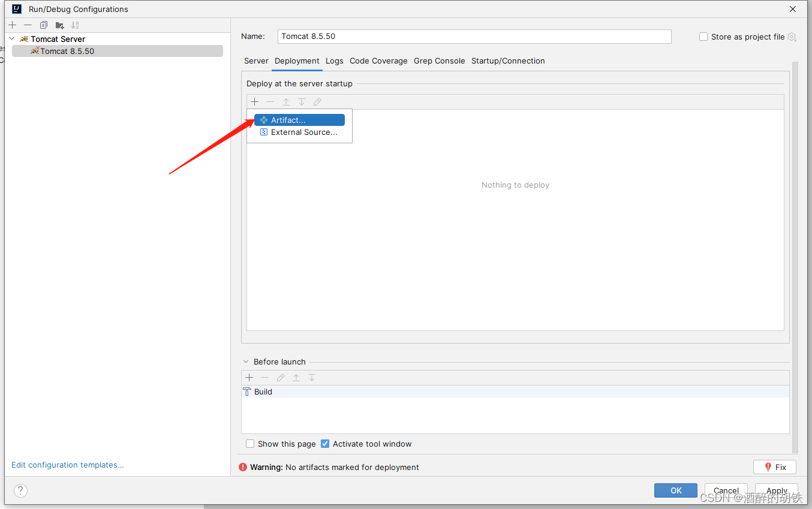The height and width of the screenshot is (509, 812).
Task: Select Tomcat 8.5.50 configuration in tree
Action: pyautogui.click(x=118, y=51)
